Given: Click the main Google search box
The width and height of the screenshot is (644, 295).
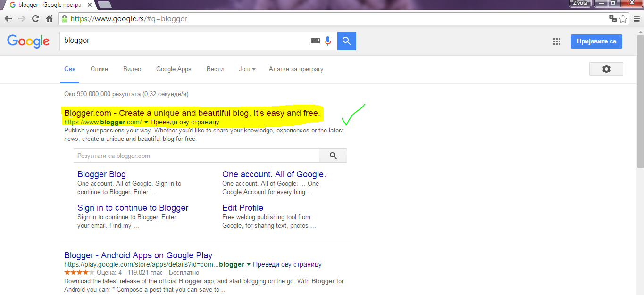Looking at the screenshot, I should click(185, 41).
